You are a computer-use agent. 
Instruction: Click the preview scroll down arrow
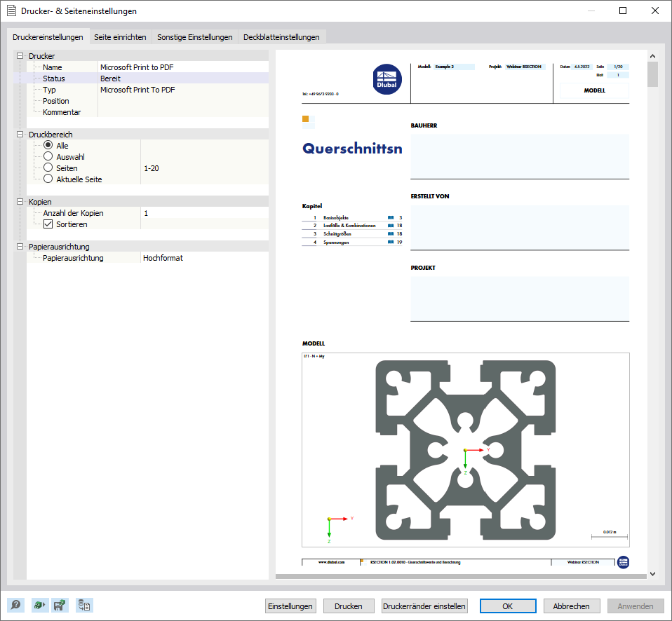click(652, 574)
